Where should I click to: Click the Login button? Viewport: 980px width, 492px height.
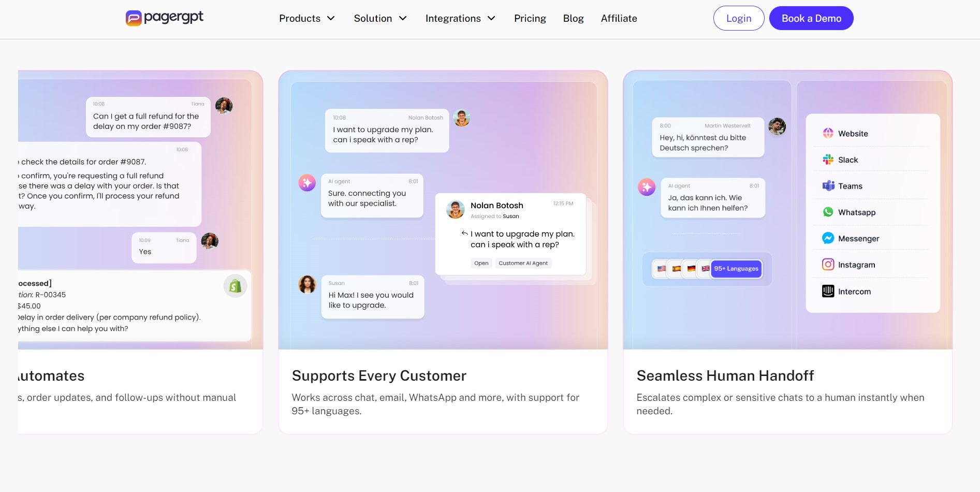pyautogui.click(x=738, y=19)
